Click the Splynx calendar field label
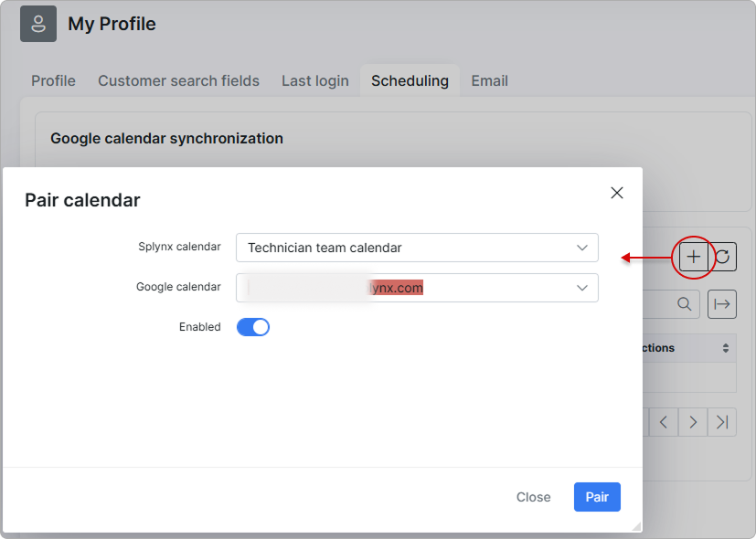Screen dimensions: 756x539 [179, 247]
